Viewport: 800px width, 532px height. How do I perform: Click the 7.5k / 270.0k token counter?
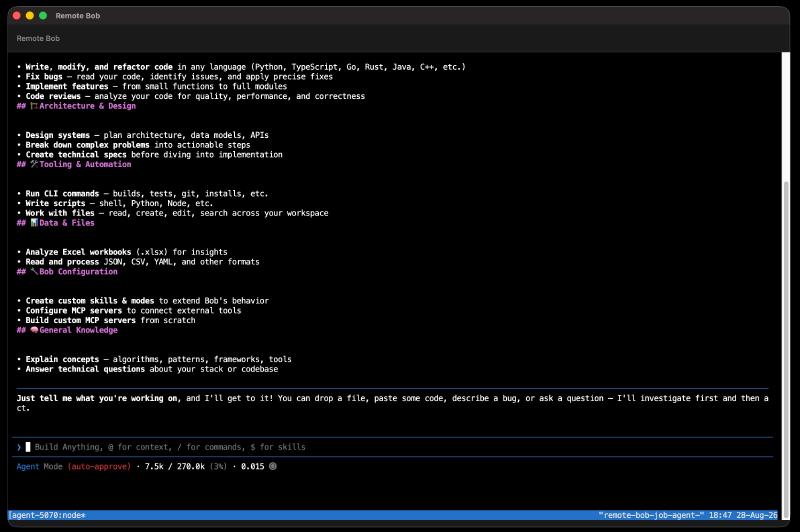(x=175, y=466)
